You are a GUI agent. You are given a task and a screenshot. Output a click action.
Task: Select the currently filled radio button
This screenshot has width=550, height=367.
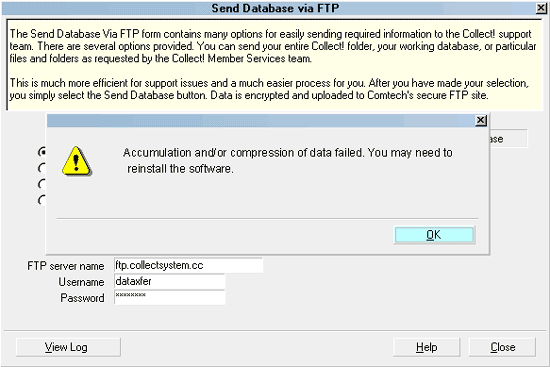point(42,152)
